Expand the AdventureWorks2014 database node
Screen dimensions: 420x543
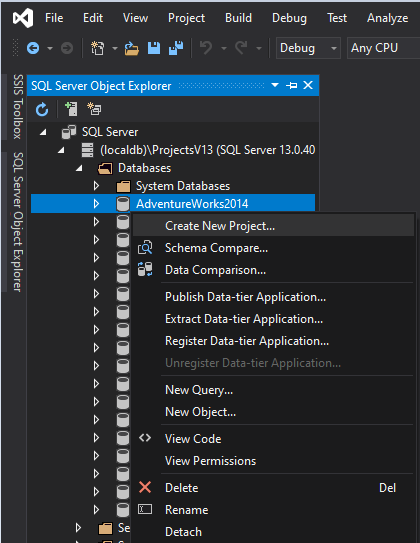pos(97,204)
